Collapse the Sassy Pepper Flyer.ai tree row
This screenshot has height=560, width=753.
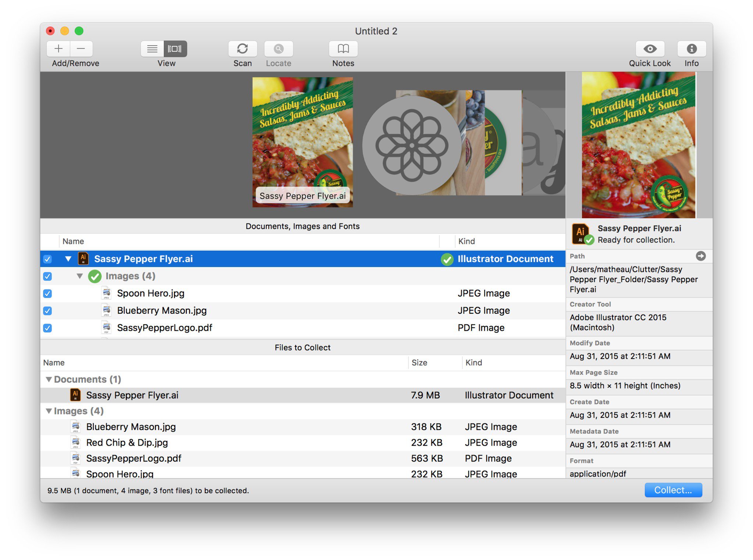point(68,259)
